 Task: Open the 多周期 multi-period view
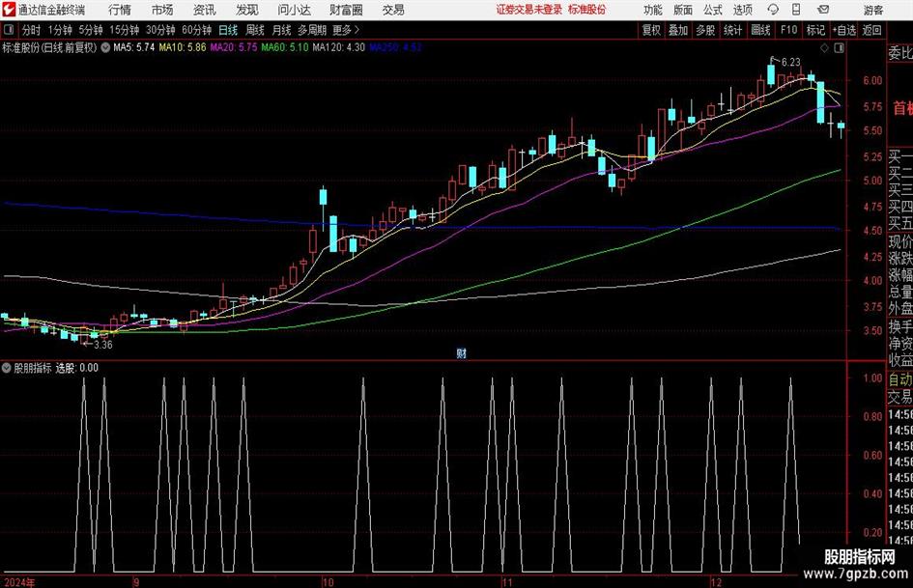pos(312,30)
